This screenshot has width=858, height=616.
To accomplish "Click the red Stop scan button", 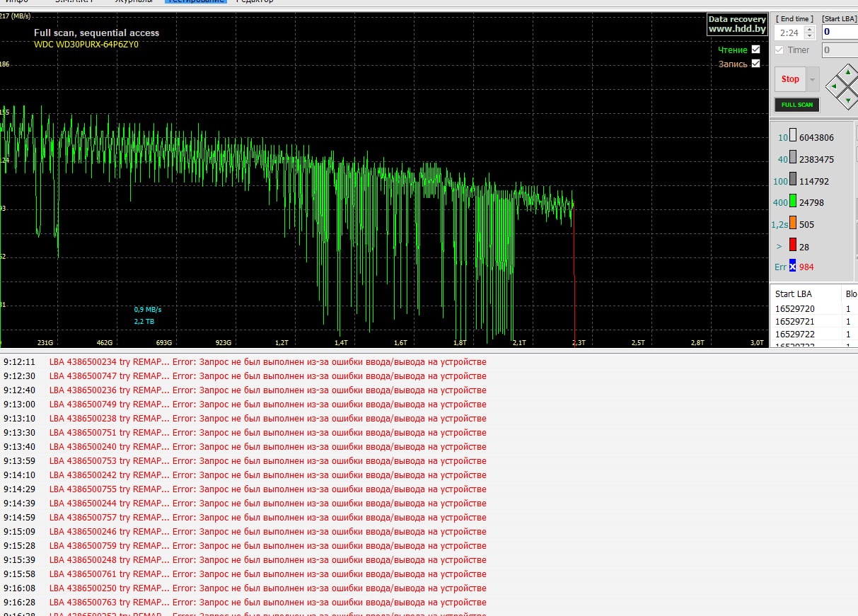I will pyautogui.click(x=790, y=79).
